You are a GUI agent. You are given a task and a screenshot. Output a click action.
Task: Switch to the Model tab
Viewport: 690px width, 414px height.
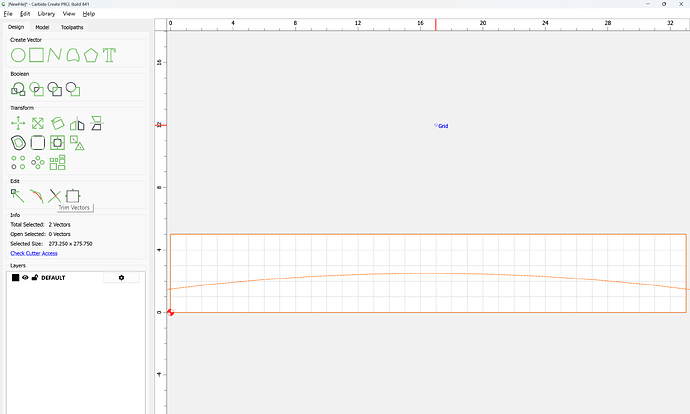coord(42,27)
